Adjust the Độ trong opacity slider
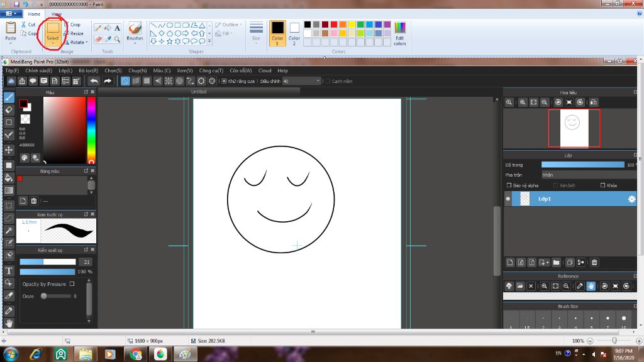 [x=583, y=165]
